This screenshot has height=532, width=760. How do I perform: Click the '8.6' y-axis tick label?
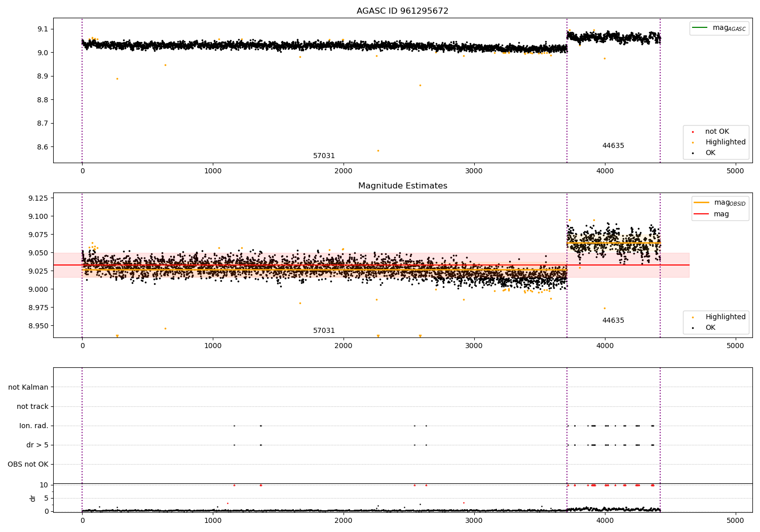coord(43,147)
